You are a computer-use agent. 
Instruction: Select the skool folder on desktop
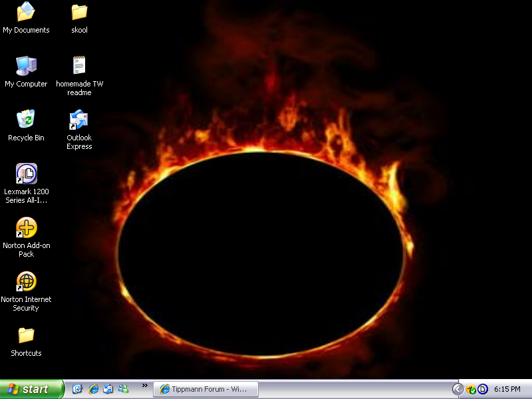coord(79,12)
